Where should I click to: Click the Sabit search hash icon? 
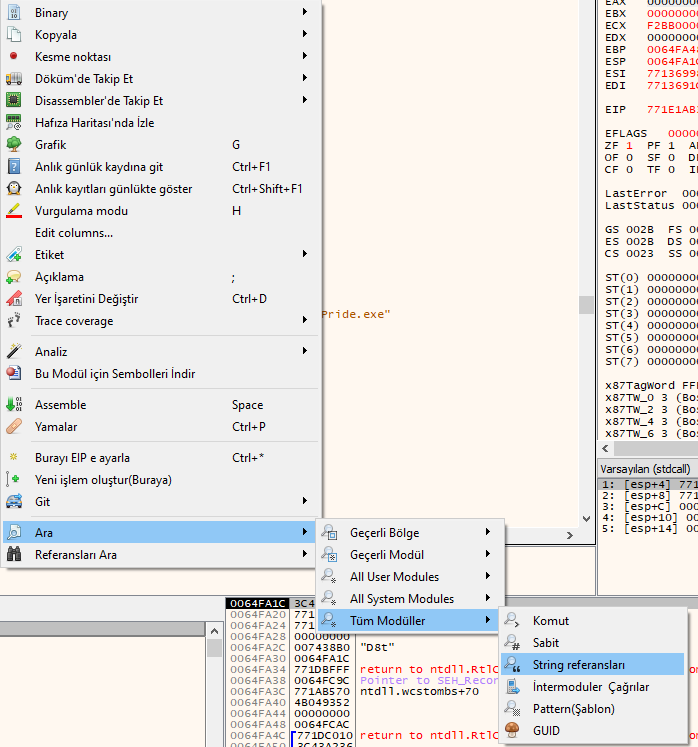pyautogui.click(x=512, y=642)
